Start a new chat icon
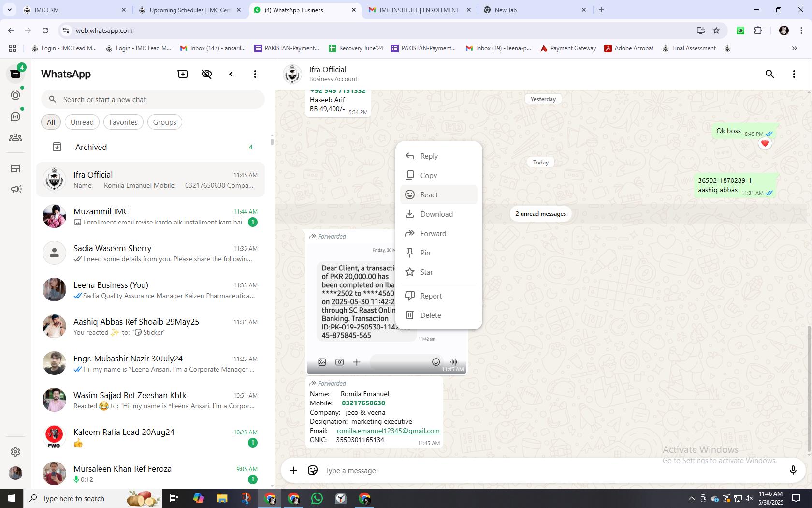The height and width of the screenshot is (508, 812). click(x=183, y=74)
